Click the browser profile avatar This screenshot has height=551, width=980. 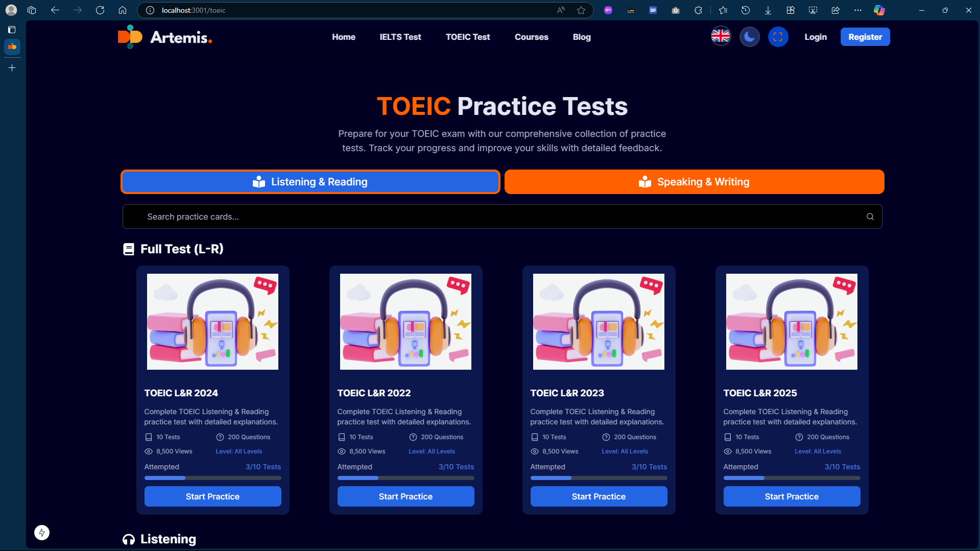[x=11, y=10]
